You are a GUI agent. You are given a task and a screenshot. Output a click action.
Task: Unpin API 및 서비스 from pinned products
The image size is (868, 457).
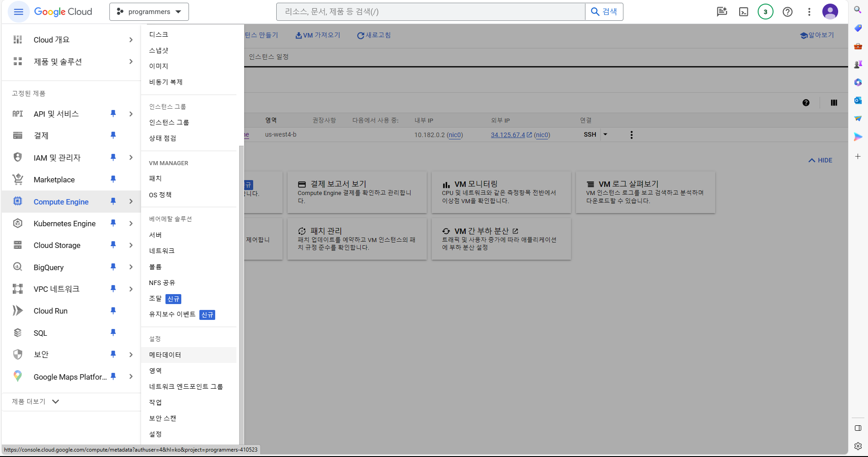(x=113, y=114)
